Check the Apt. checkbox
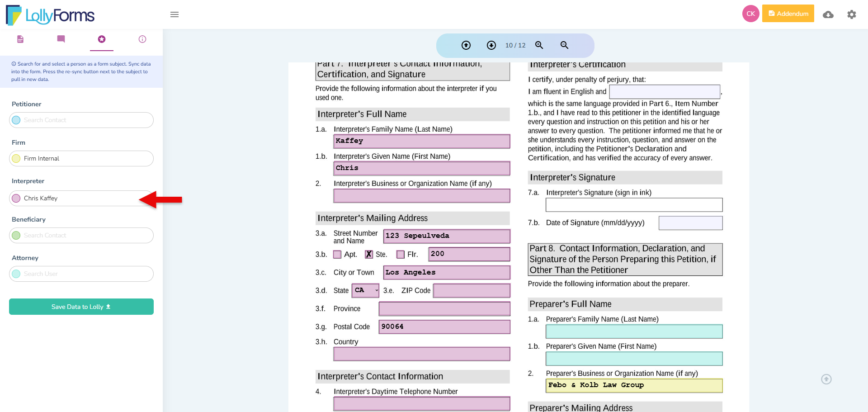 pos(337,254)
